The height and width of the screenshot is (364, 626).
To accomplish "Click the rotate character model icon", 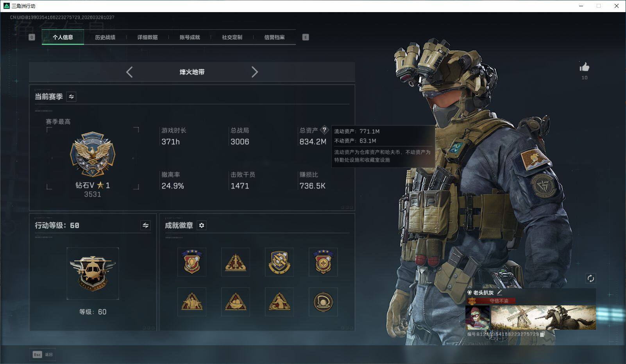I will [590, 278].
